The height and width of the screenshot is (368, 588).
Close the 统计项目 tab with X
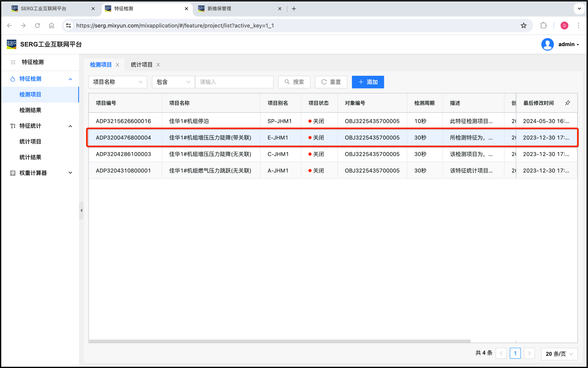[x=158, y=65]
